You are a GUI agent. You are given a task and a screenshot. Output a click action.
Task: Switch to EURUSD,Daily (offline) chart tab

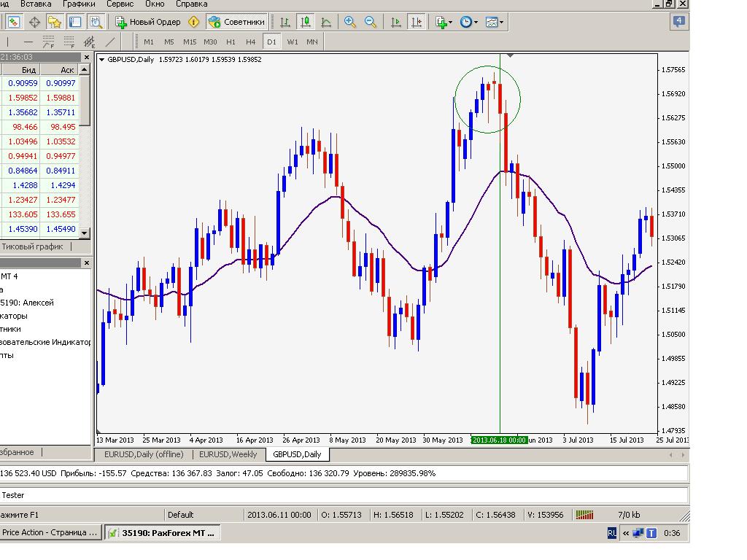click(144, 454)
